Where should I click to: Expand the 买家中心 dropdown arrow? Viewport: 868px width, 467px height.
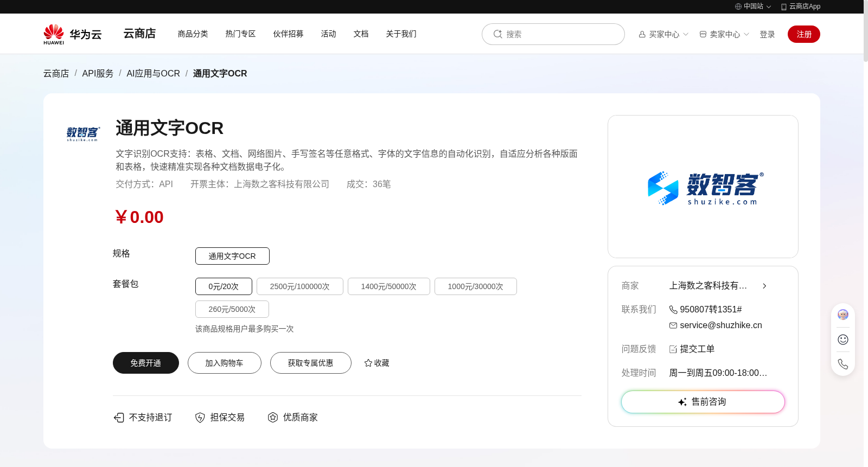(x=686, y=34)
